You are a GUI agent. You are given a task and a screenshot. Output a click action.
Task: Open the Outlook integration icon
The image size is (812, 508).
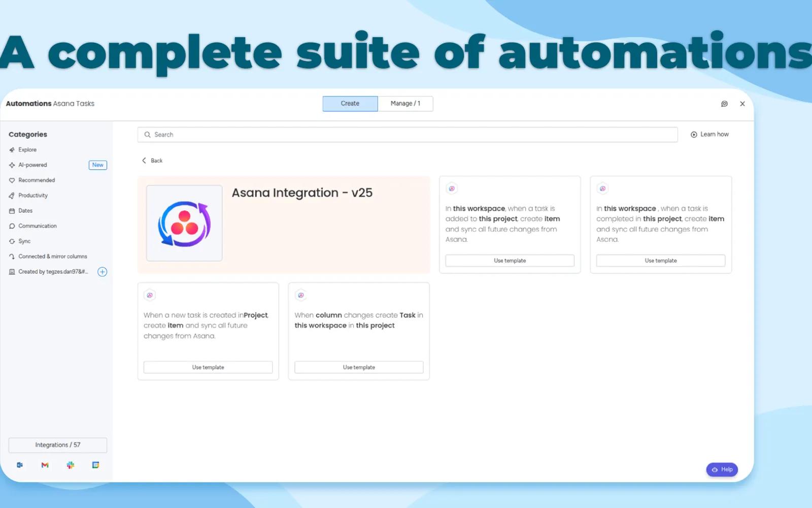[x=20, y=465]
